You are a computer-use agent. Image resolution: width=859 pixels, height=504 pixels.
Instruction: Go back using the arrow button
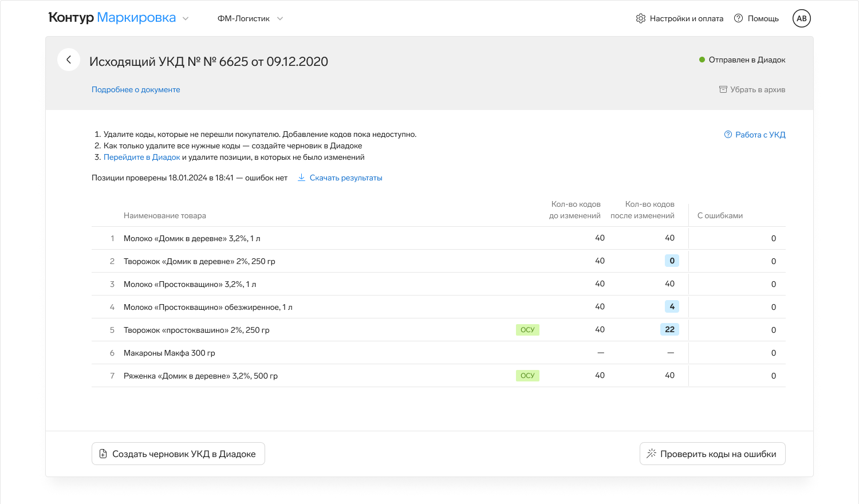(x=69, y=60)
